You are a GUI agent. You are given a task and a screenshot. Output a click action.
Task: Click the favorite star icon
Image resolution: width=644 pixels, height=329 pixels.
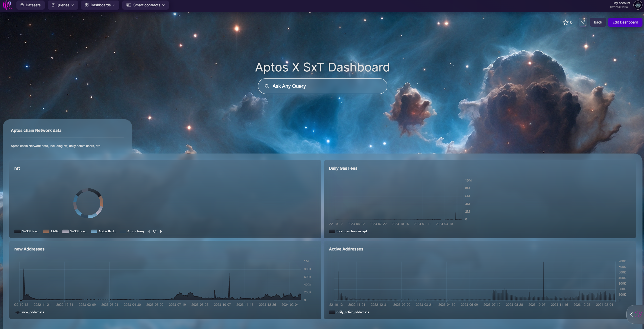coord(565,22)
